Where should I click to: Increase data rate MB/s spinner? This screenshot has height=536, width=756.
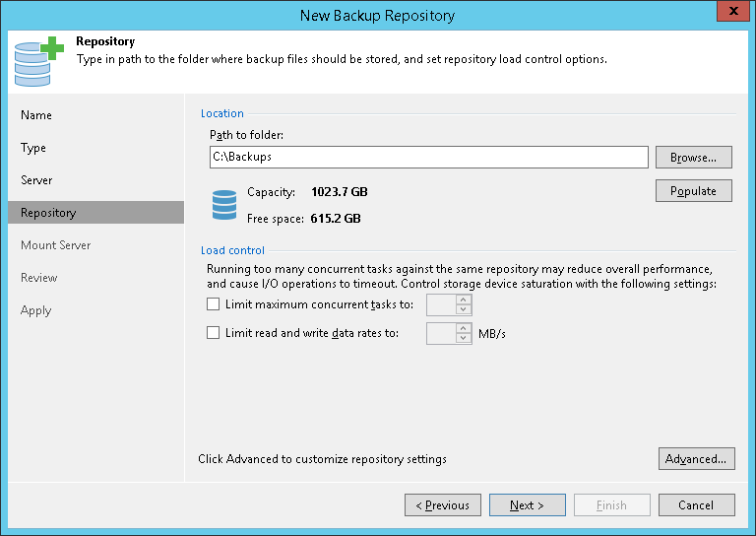(x=465, y=328)
